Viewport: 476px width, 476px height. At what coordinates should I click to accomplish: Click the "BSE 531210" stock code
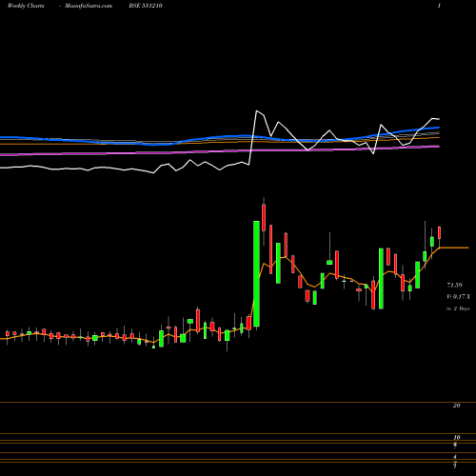146,6
